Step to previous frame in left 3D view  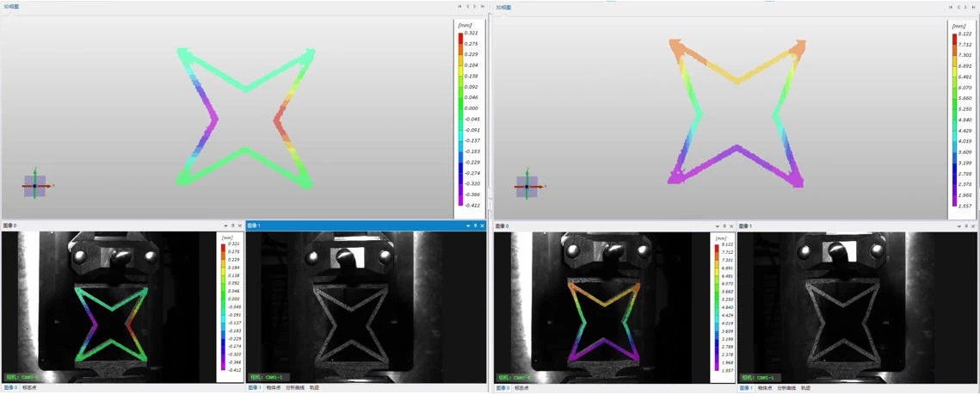[467, 7]
